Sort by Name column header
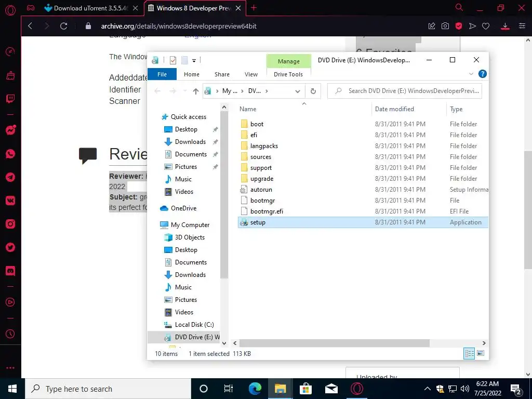Screen dimensions: 532x399 (248, 109)
